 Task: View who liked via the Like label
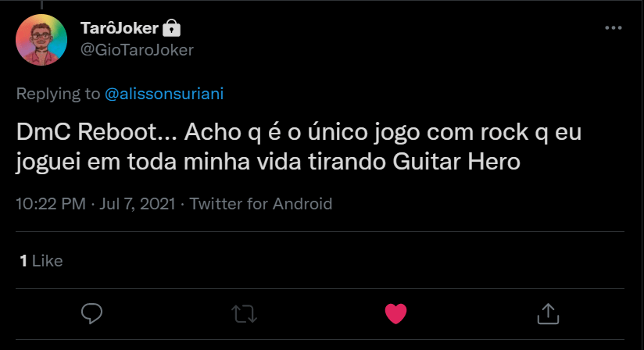48,261
